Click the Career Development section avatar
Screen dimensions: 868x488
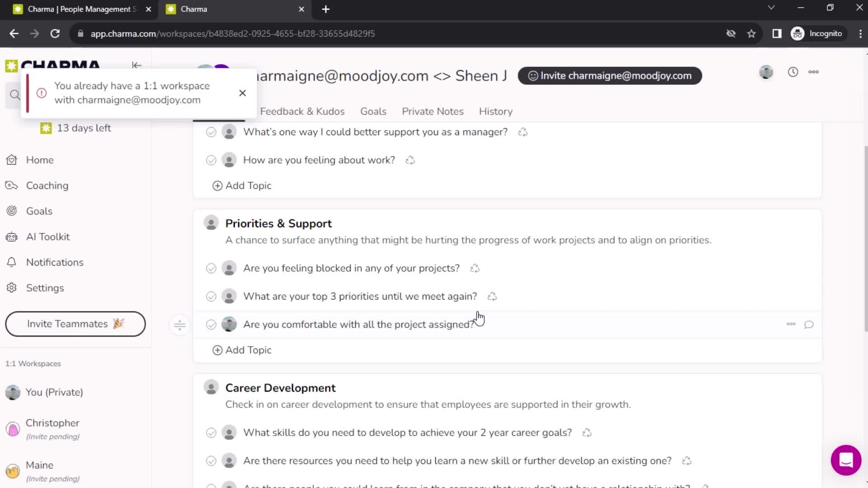pyautogui.click(x=211, y=387)
